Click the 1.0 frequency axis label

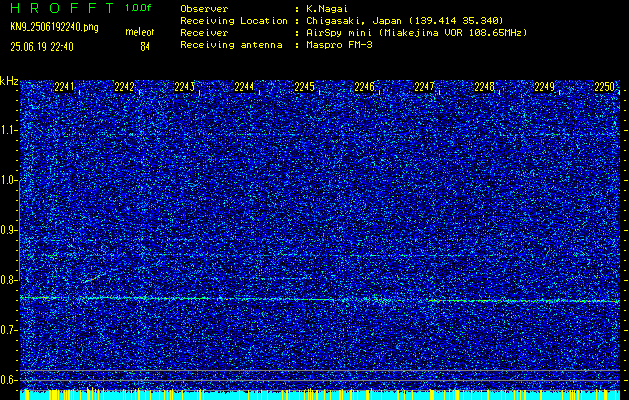[x=8, y=181]
